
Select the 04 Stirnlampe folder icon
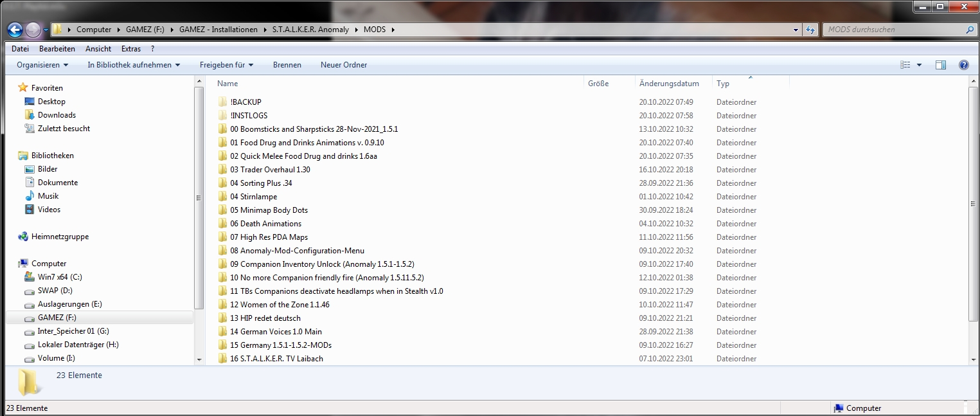pyautogui.click(x=223, y=196)
